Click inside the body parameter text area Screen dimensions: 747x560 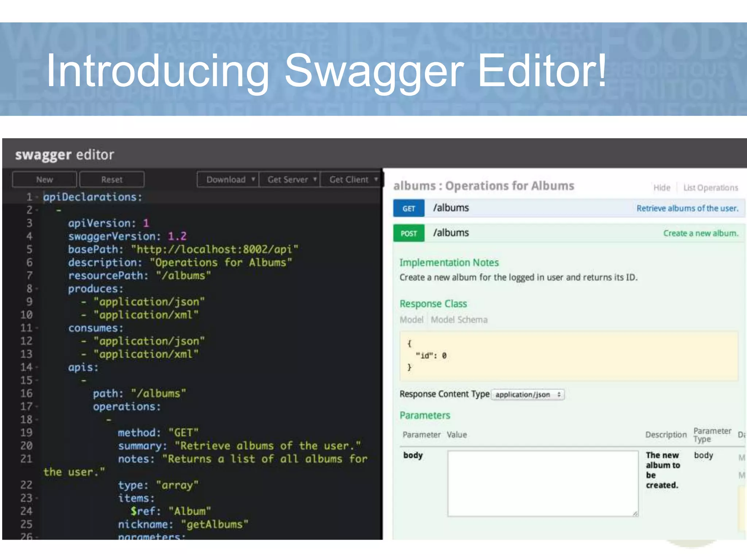tap(543, 483)
